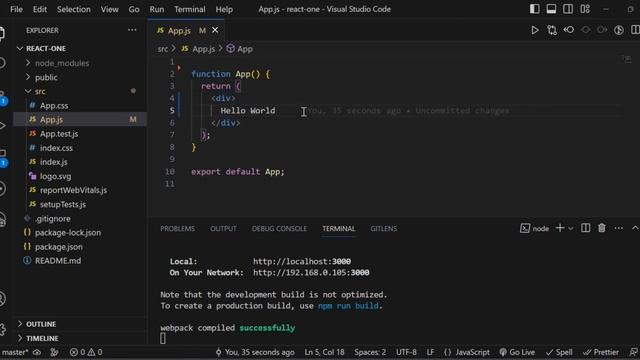Select the Terminal tab
The height and width of the screenshot is (360, 640).
tap(339, 229)
